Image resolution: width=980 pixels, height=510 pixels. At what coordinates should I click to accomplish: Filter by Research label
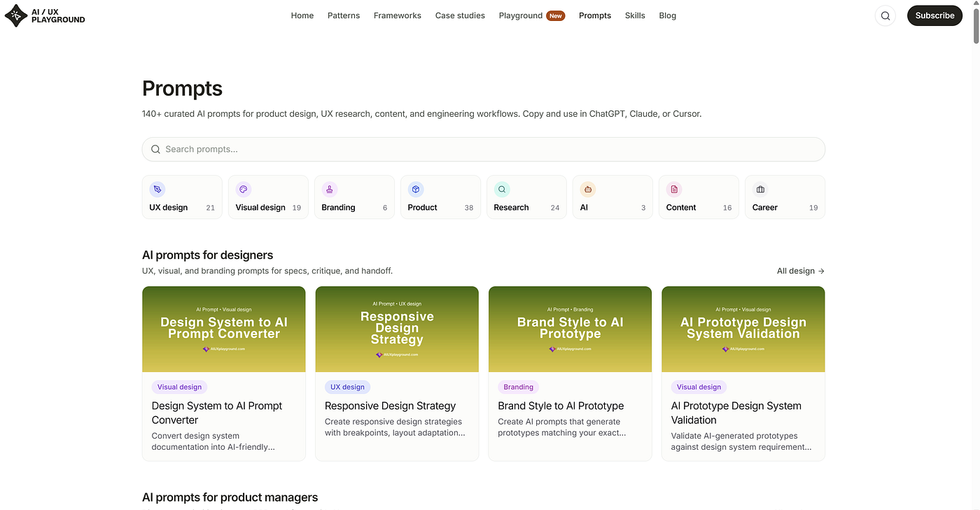(x=511, y=207)
